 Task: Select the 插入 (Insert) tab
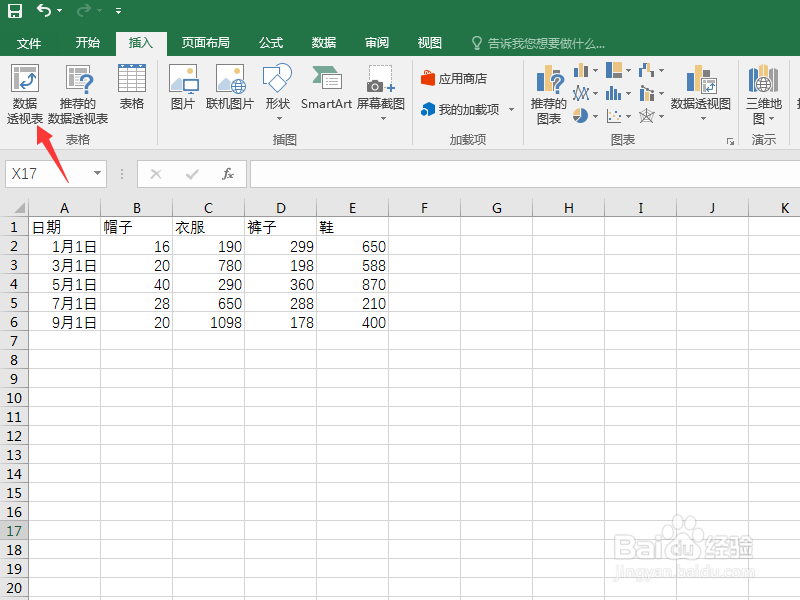click(x=141, y=43)
